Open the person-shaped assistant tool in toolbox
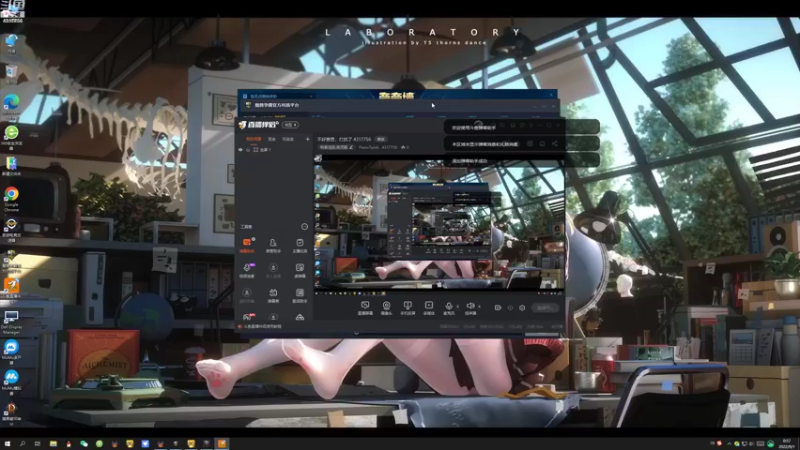The image size is (800, 450). pyautogui.click(x=273, y=245)
